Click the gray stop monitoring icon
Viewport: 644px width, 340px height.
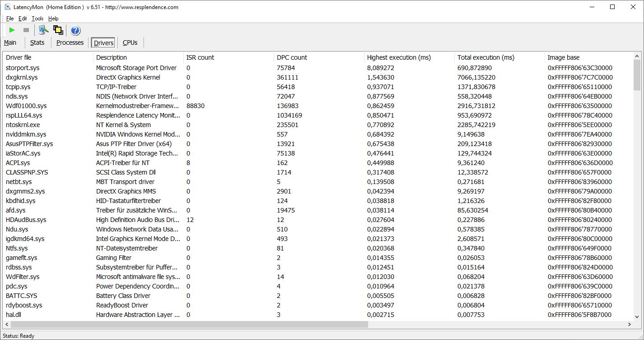point(26,30)
